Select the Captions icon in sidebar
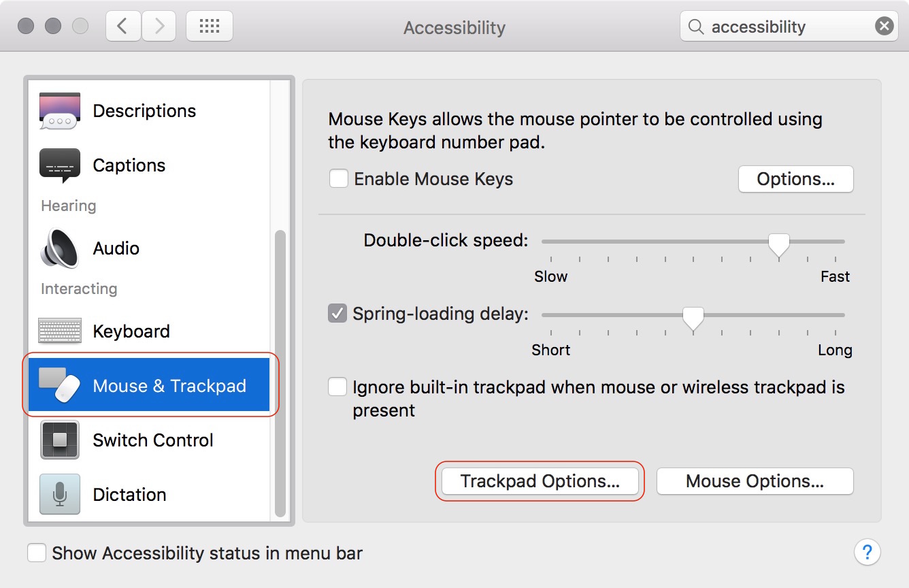 click(60, 165)
